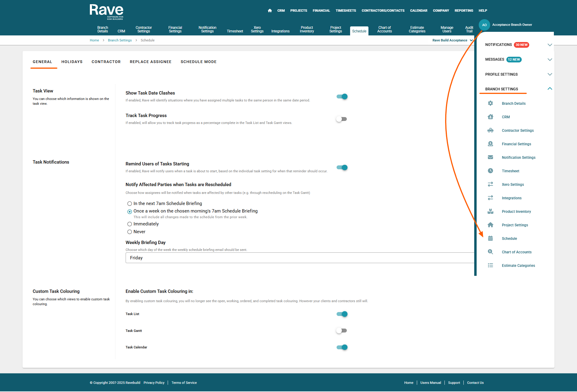Collapse the Branch Settings section chevron

coord(550,89)
